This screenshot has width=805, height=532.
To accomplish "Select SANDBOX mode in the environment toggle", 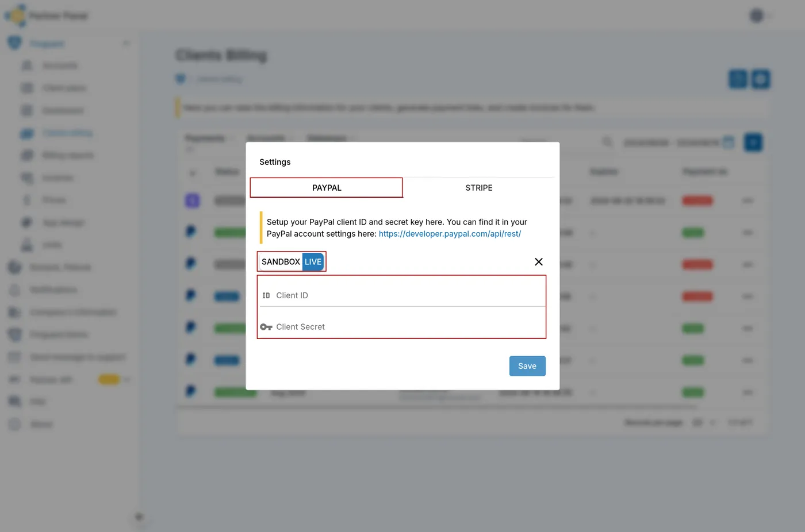I will pyautogui.click(x=281, y=262).
